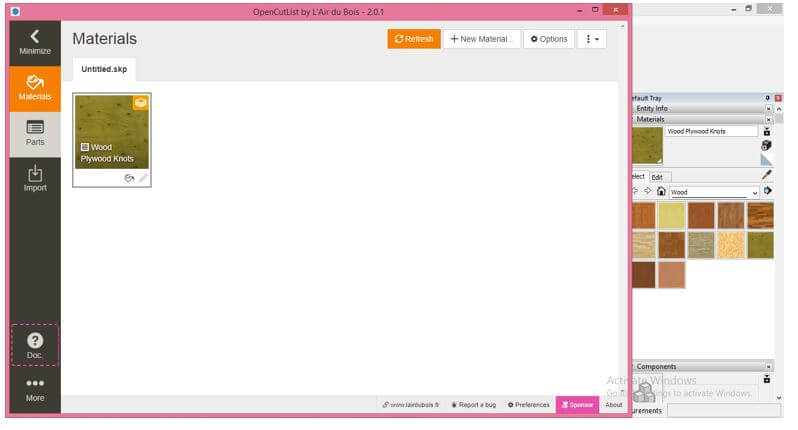Click Set default material icon
Viewport: 798px width, 430px height.
pyautogui.click(x=766, y=160)
